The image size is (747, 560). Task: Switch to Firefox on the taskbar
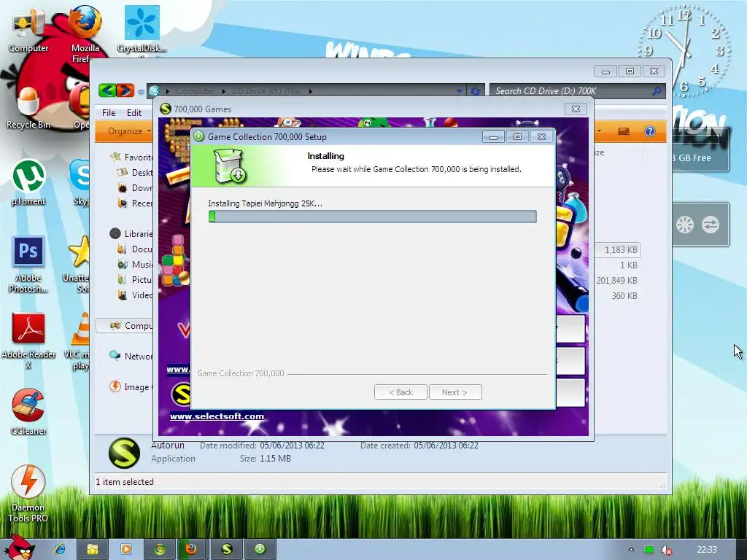pos(192,549)
